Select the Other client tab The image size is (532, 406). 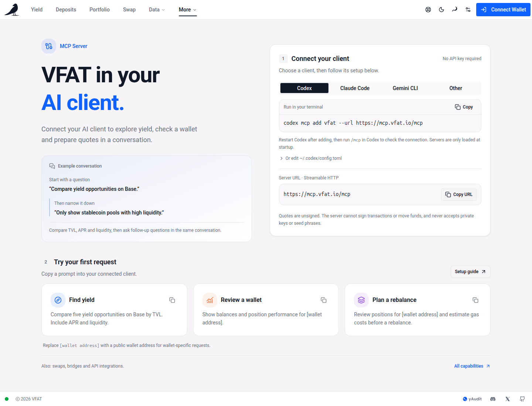click(456, 88)
